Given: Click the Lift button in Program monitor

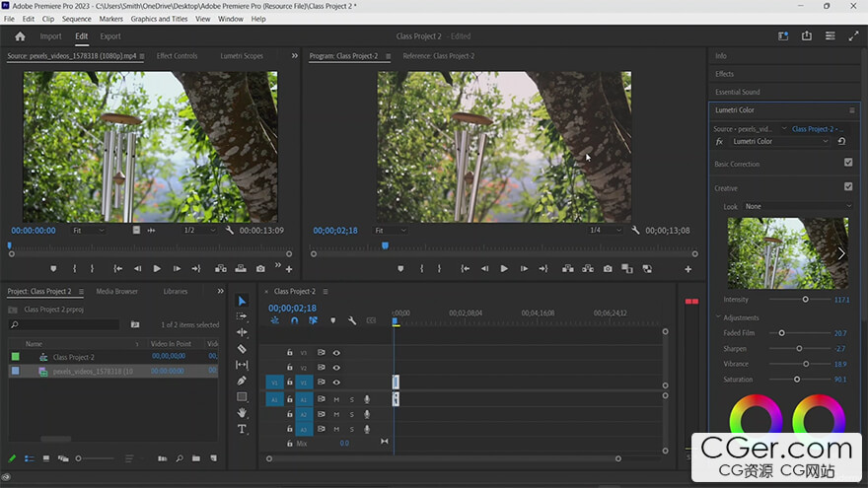Looking at the screenshot, I should (x=568, y=269).
